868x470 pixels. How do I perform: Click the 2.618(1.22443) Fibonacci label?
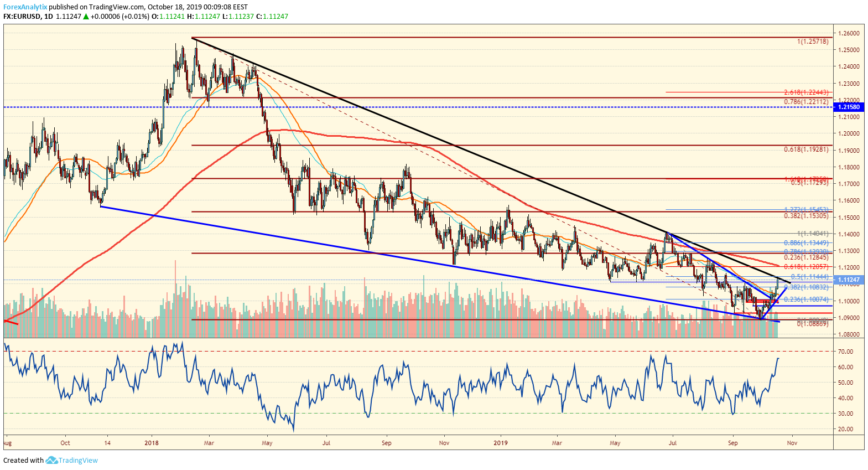tap(806, 92)
